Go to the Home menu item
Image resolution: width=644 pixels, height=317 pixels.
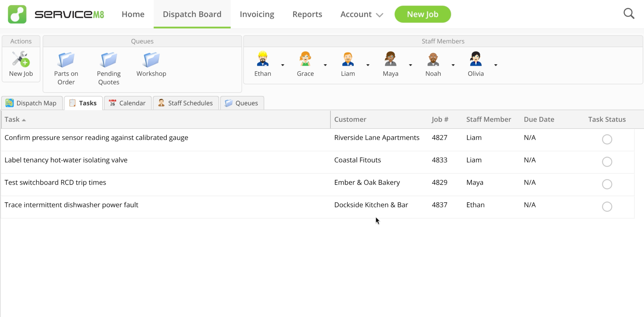133,14
